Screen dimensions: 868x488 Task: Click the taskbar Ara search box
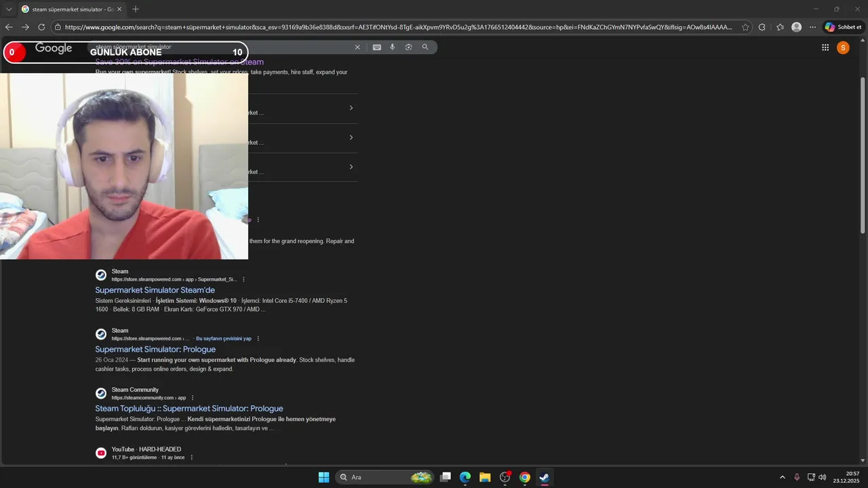(385, 477)
